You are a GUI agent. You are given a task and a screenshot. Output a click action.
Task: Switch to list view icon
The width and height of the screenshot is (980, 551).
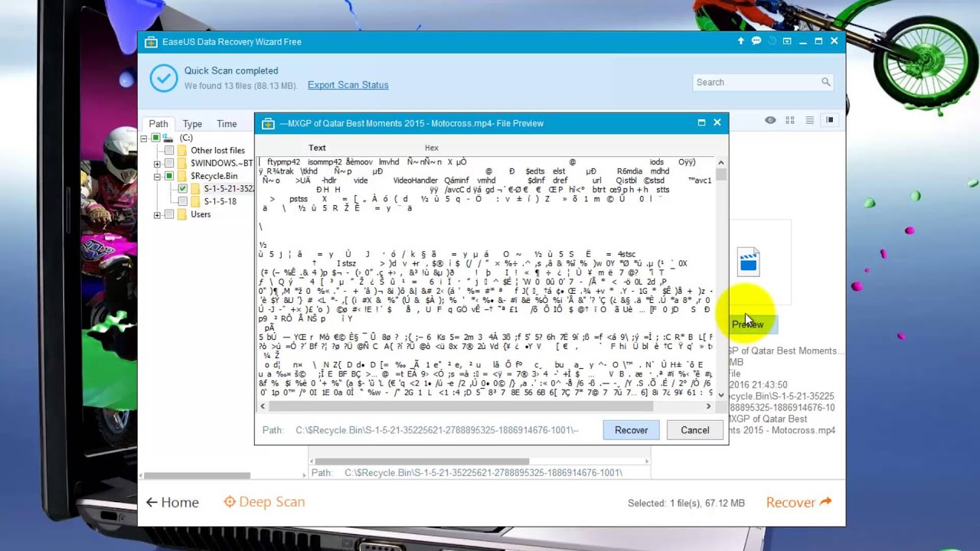(x=810, y=120)
